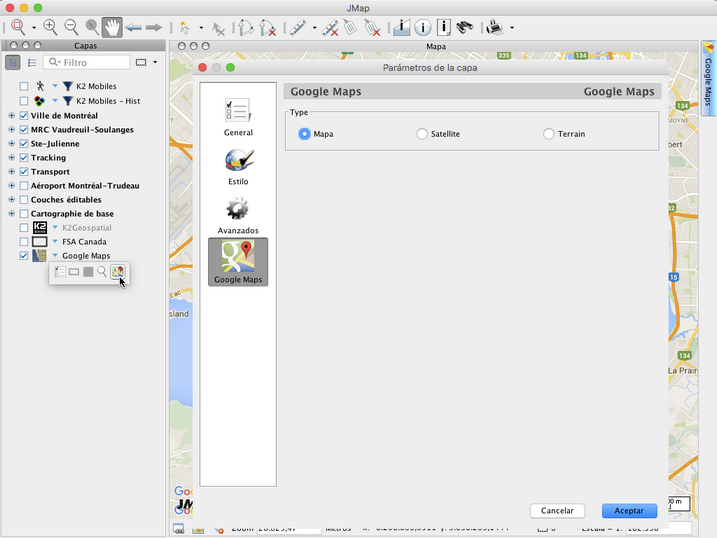Toggle the K2 Mobiles - Hist checkbox
The image size is (717, 538).
click(x=24, y=101)
